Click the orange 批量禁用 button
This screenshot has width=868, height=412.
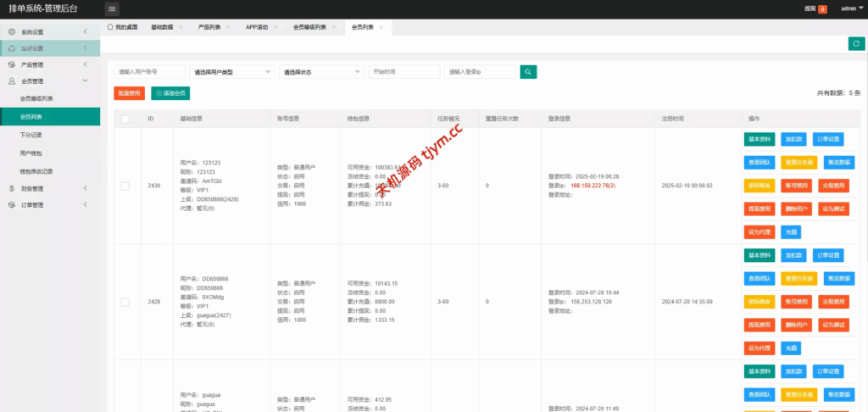coord(129,93)
